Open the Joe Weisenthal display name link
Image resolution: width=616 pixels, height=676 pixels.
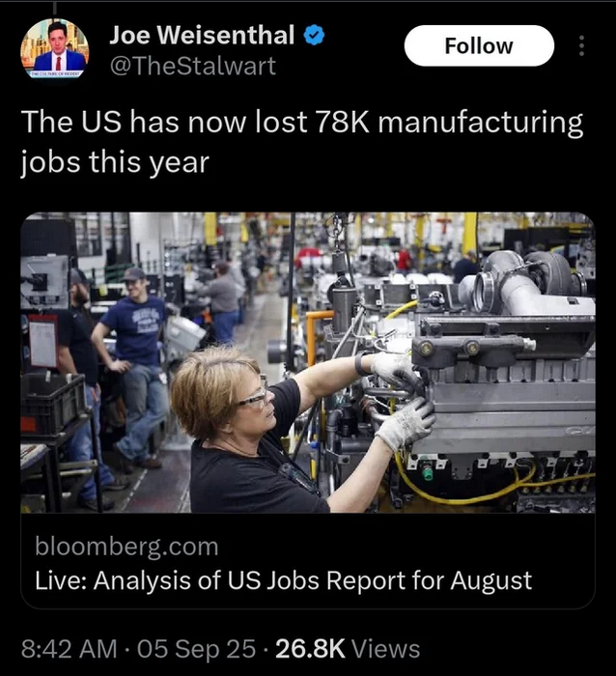(x=202, y=35)
